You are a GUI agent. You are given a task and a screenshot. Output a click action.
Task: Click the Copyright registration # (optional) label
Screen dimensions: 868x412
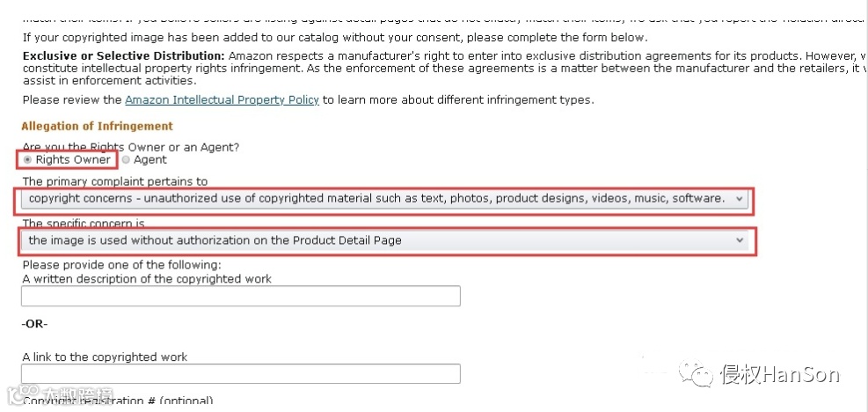coord(118,401)
